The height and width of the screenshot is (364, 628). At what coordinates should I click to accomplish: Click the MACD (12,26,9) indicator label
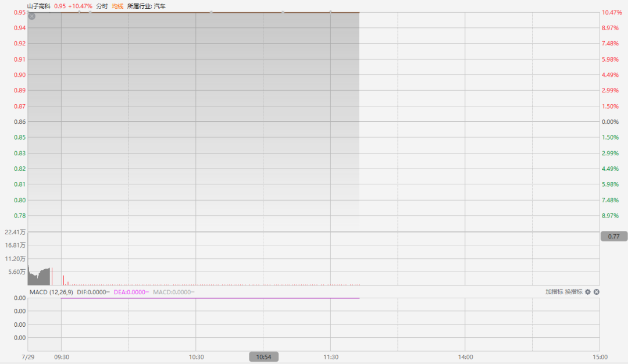click(x=51, y=292)
